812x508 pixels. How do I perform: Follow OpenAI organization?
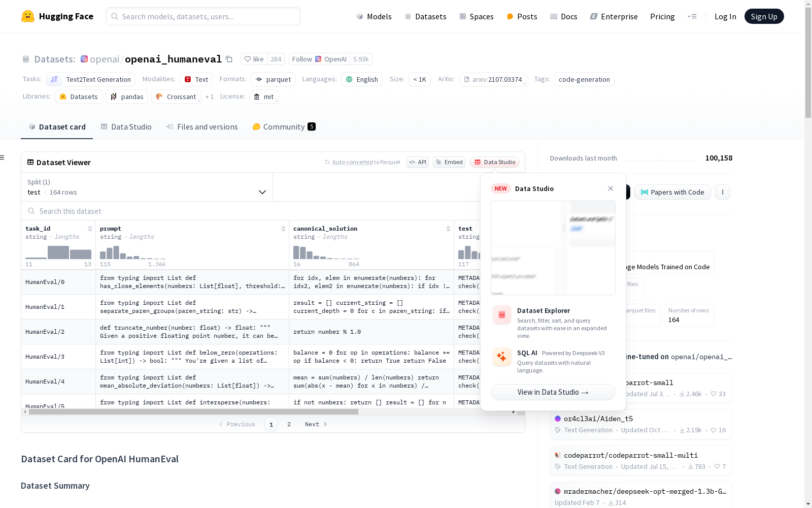(x=319, y=59)
